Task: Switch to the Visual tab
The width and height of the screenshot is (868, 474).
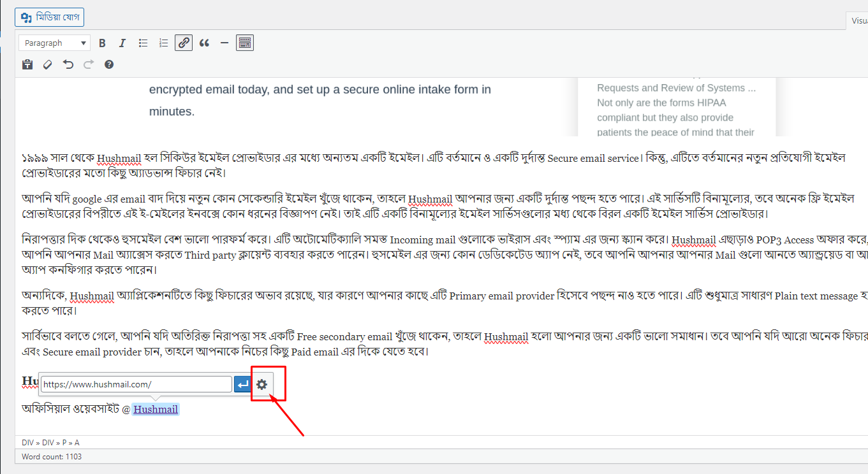Action: 858,20
